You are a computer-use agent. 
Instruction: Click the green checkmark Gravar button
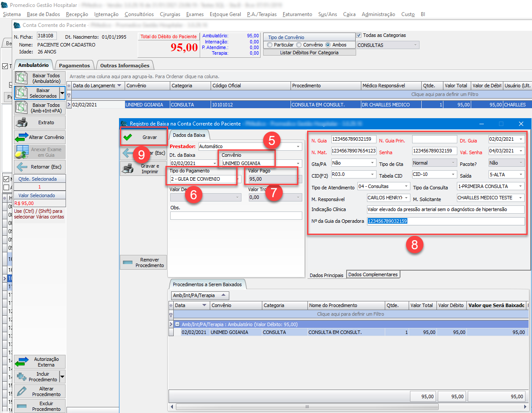pyautogui.click(x=143, y=137)
